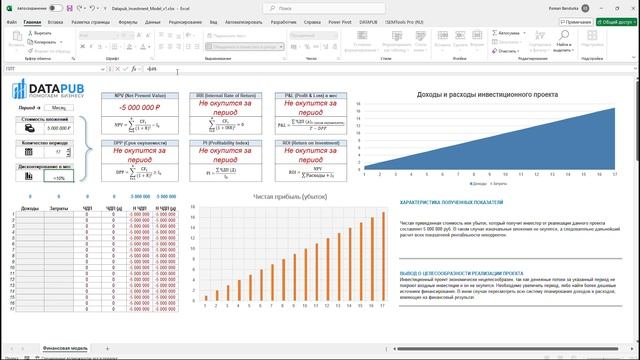Switch to the Данные ribbon tab
Image resolution: width=640 pixels, height=360 pixels.
pos(152,22)
